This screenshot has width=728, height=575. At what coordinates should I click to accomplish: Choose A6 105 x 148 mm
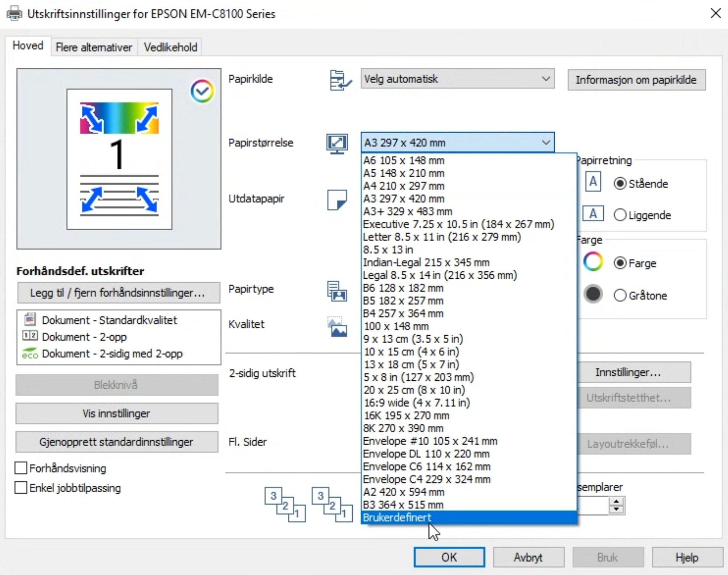pyautogui.click(x=469, y=160)
